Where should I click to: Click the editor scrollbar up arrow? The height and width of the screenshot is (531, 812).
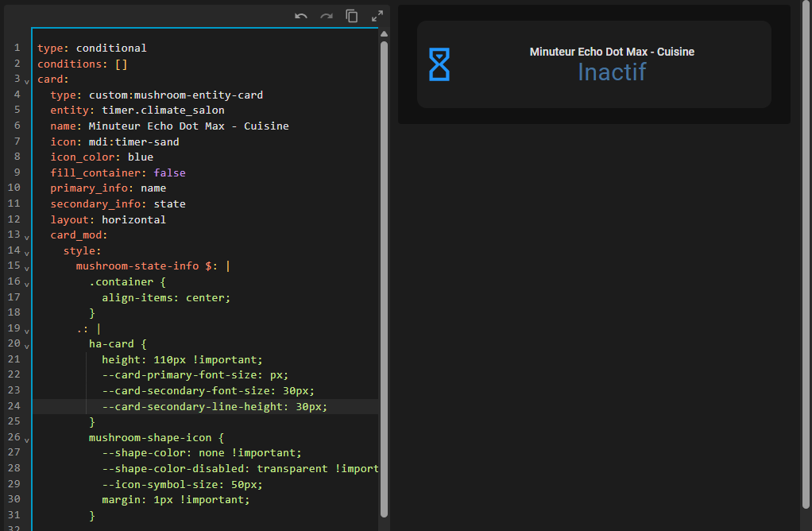384,34
